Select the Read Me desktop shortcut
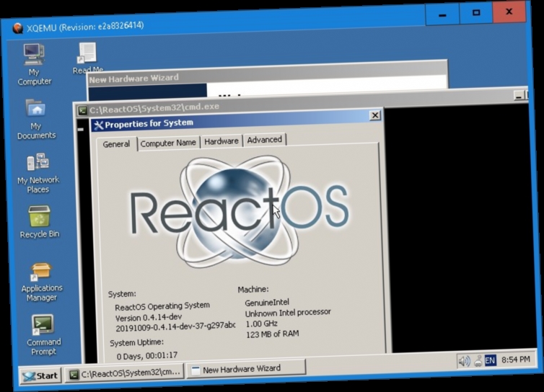The height and width of the screenshot is (392, 544). coord(87,58)
